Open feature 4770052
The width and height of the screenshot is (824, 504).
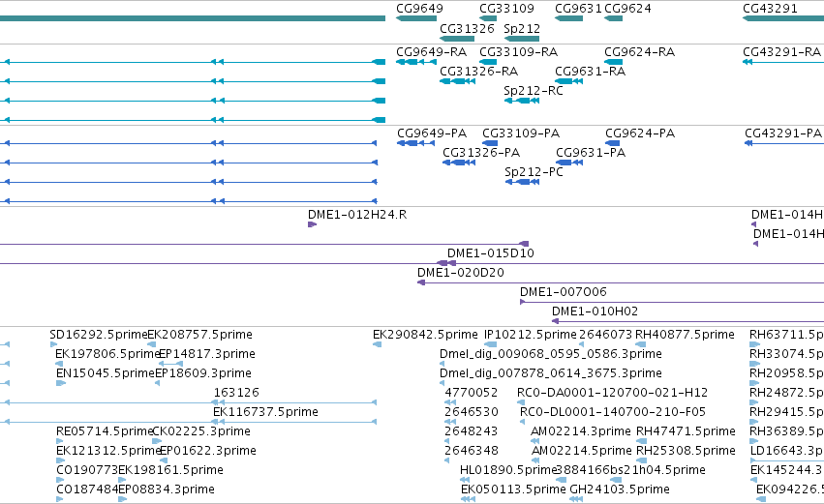tap(471, 393)
